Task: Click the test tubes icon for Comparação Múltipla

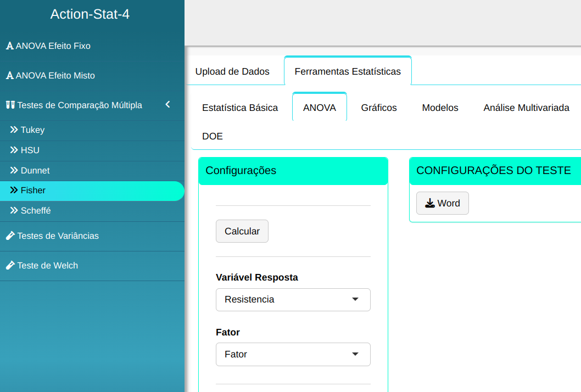Action: pyautogui.click(x=10, y=105)
